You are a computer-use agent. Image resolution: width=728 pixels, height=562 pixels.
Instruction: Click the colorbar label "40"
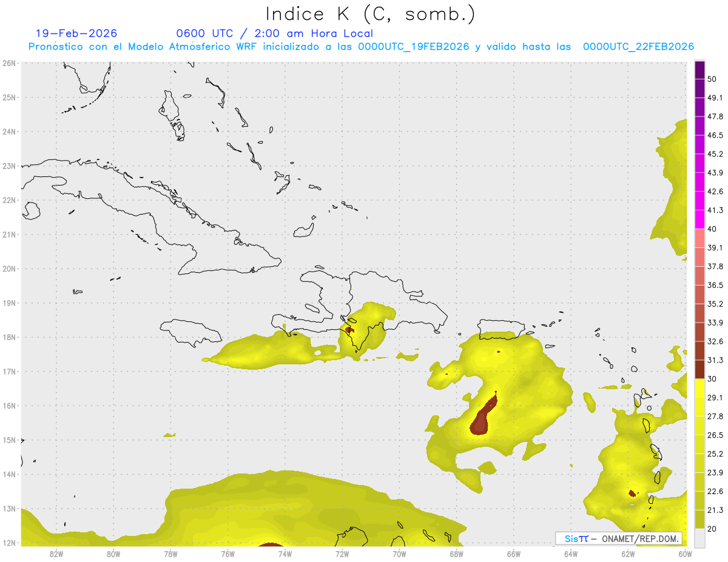[712, 229]
